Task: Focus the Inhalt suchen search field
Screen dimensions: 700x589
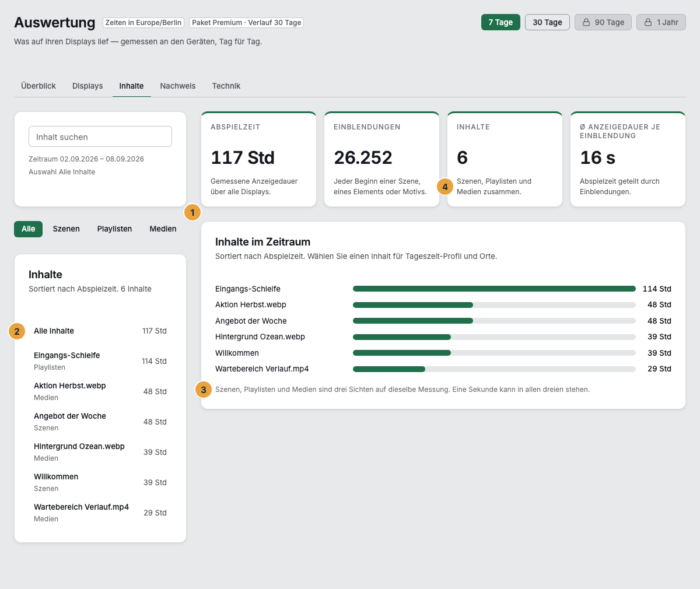Action: coord(100,136)
